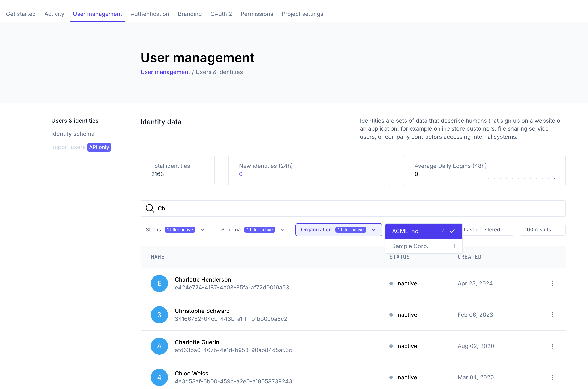Open Chloe Weiss's three-dot actions menu
Screen dimensions: 588x389
(552, 377)
